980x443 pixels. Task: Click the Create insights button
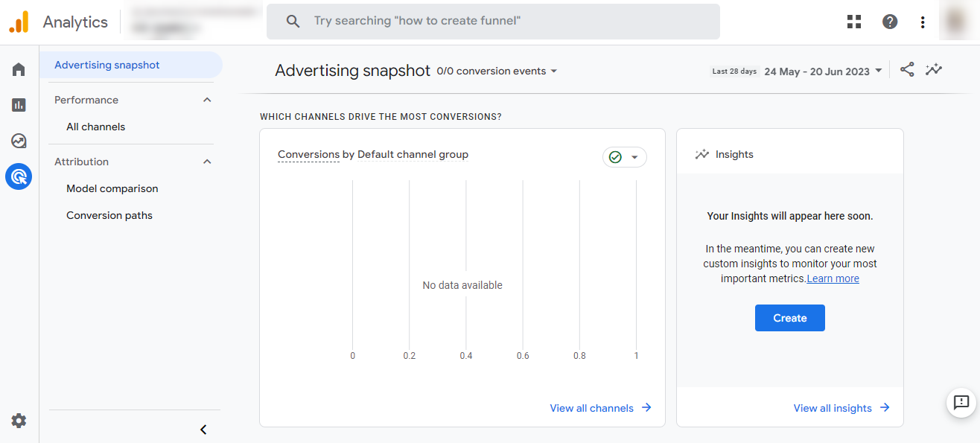(790, 318)
